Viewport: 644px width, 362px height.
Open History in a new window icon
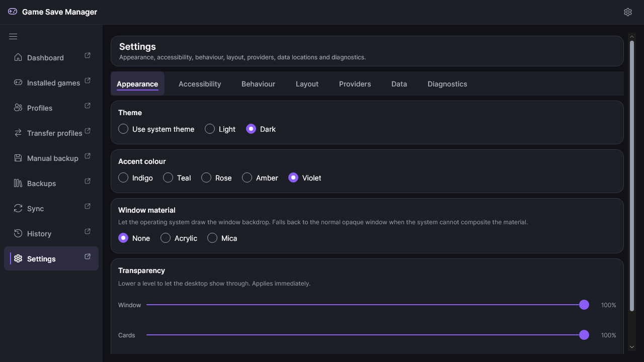[88, 231]
